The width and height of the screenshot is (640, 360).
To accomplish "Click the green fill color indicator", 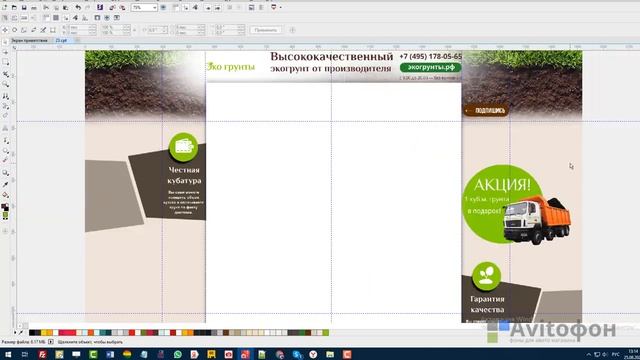I will click(x=5, y=215).
